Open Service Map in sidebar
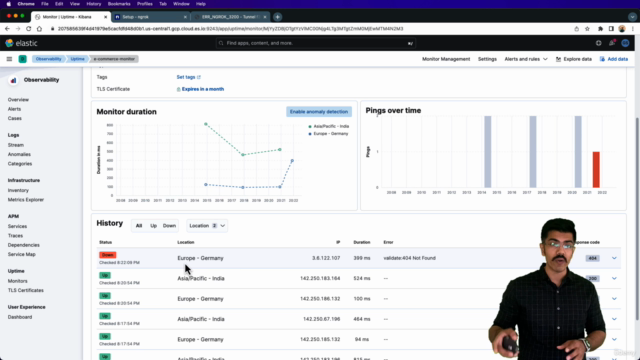The image size is (640, 360). [x=22, y=254]
